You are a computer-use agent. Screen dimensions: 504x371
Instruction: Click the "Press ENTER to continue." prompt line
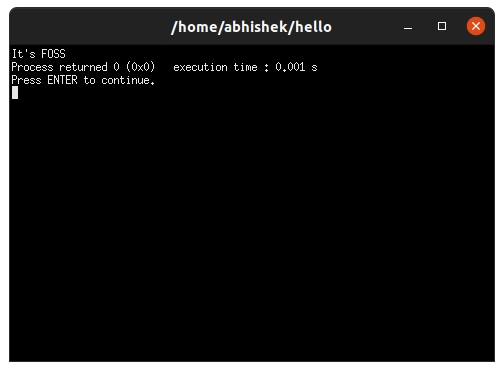point(83,80)
